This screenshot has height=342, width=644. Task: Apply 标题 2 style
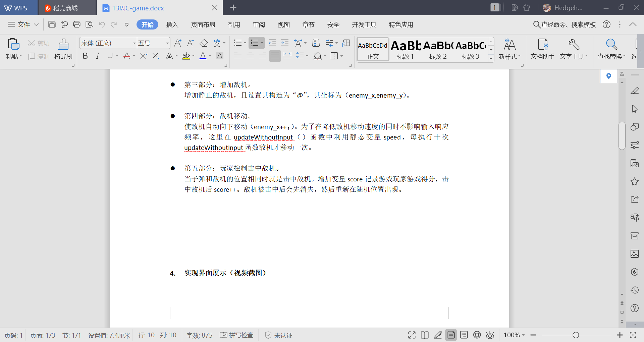(438, 49)
